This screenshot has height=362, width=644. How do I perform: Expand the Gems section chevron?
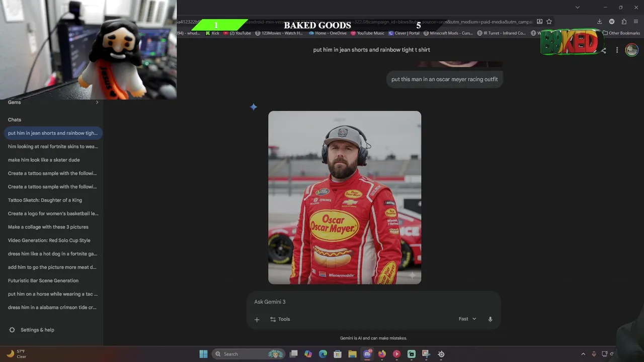97,102
